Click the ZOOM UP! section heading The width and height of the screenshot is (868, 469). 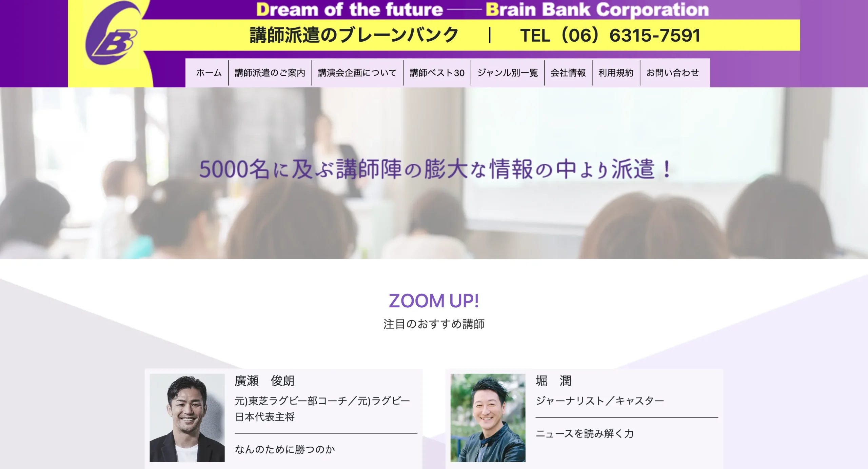[434, 301]
